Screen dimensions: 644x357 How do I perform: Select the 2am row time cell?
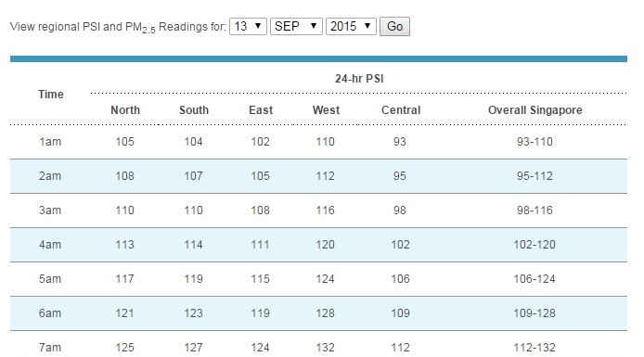(x=50, y=176)
